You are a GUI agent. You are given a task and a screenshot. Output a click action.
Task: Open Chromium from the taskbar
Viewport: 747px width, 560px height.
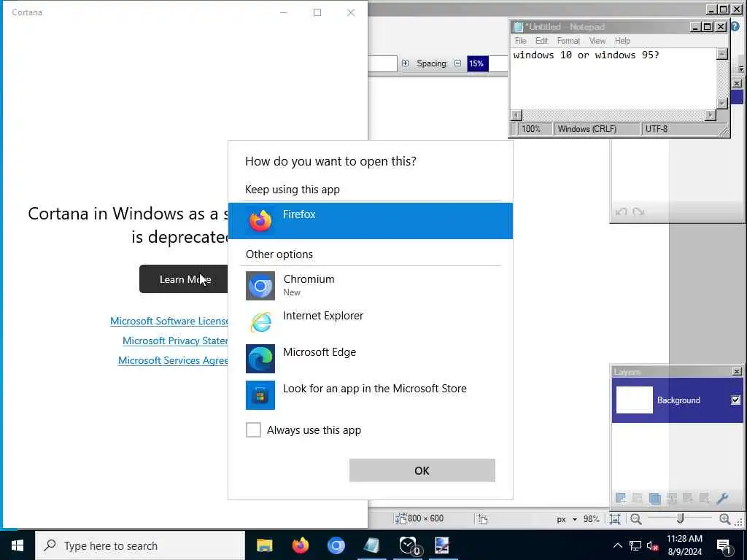click(x=336, y=545)
